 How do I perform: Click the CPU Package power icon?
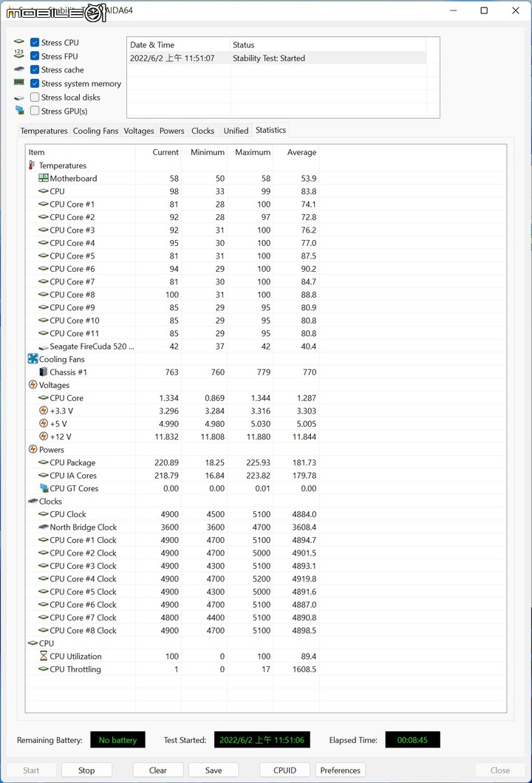coord(44,462)
